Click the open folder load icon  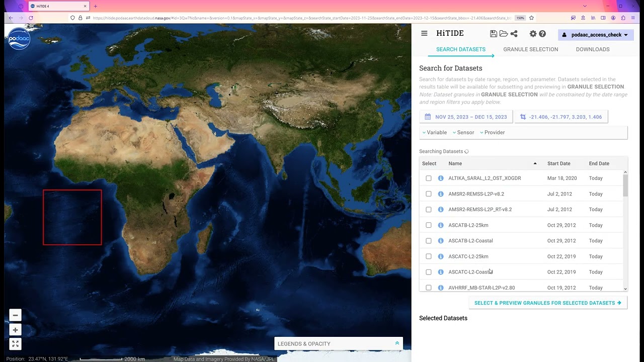(504, 34)
